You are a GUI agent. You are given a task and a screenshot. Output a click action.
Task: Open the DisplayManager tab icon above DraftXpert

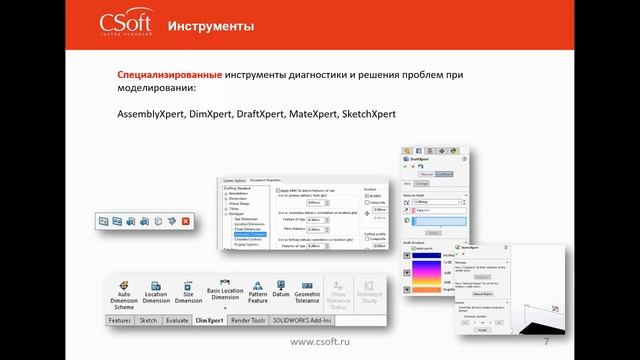click(453, 151)
